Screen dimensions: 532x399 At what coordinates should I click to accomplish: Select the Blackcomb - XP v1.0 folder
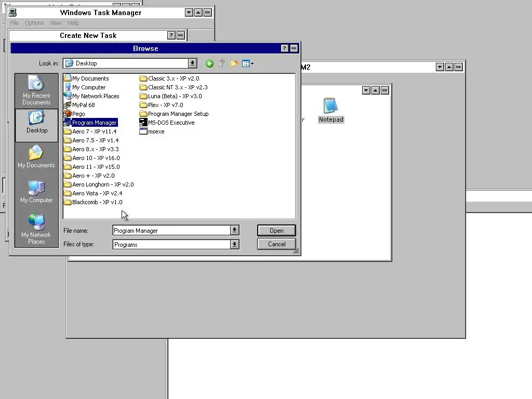(94, 202)
